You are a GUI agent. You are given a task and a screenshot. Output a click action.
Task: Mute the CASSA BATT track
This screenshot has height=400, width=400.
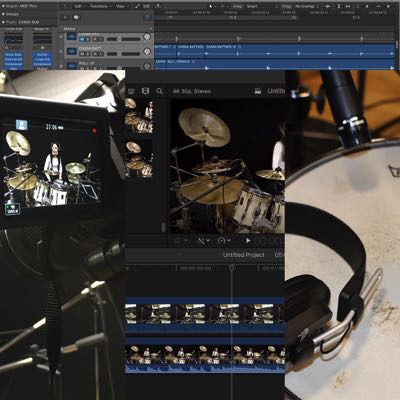pos(82,54)
